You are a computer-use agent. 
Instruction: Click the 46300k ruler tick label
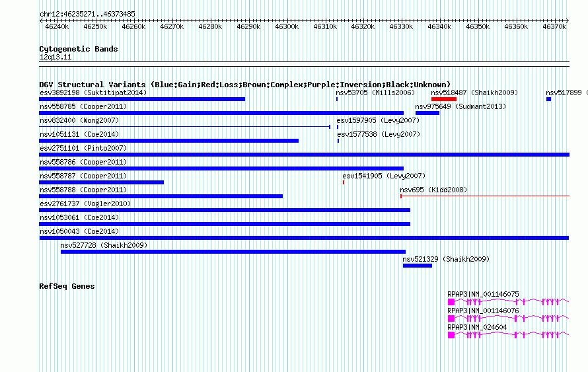pos(287,27)
